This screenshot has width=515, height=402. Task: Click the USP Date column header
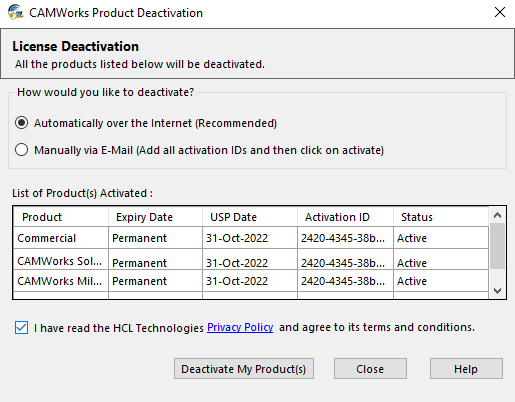pos(250,217)
